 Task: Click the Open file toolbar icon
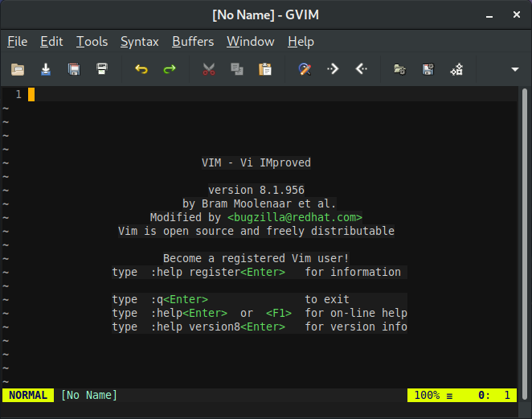(x=18, y=69)
